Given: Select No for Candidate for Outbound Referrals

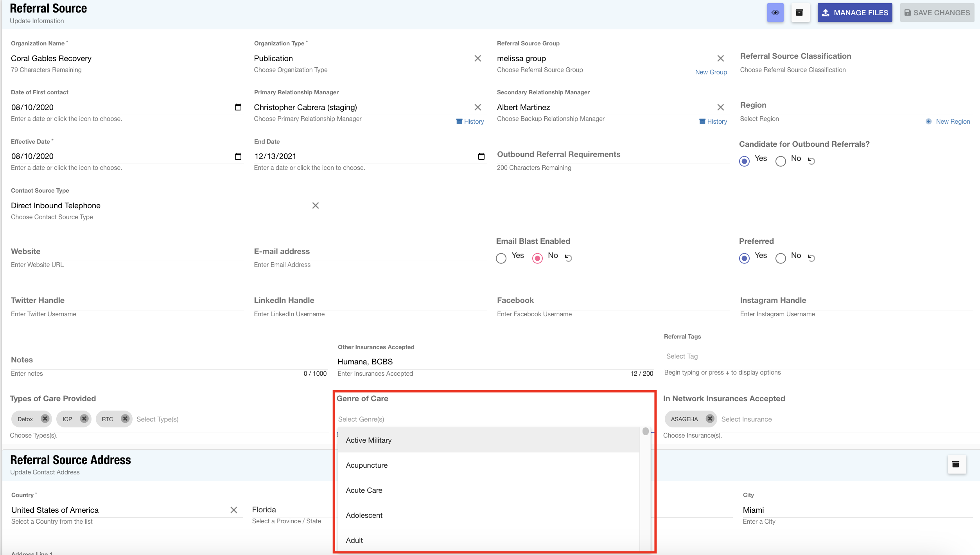Looking at the screenshot, I should click(781, 161).
